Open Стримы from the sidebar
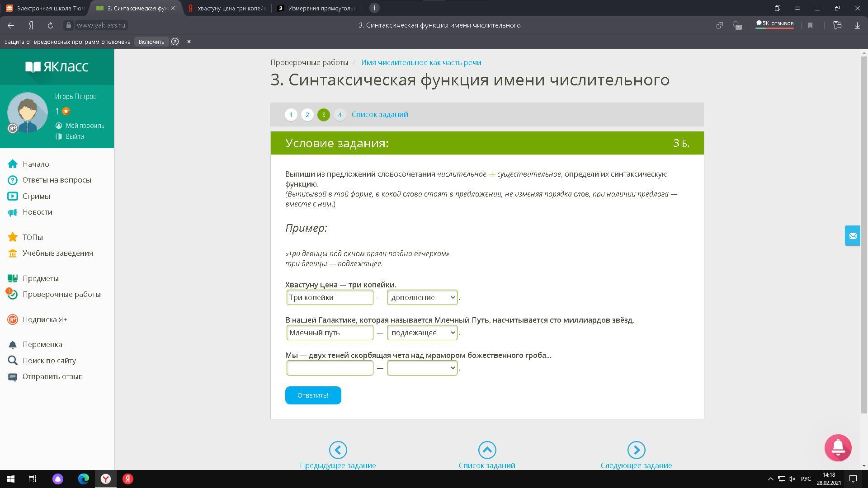 36,196
